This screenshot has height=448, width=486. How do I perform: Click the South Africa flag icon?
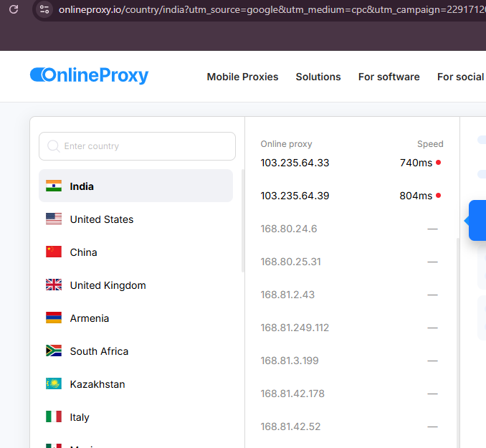pyautogui.click(x=54, y=351)
